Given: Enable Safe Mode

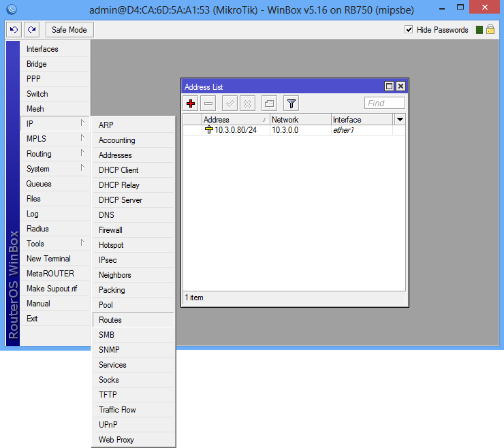Looking at the screenshot, I should (69, 30).
